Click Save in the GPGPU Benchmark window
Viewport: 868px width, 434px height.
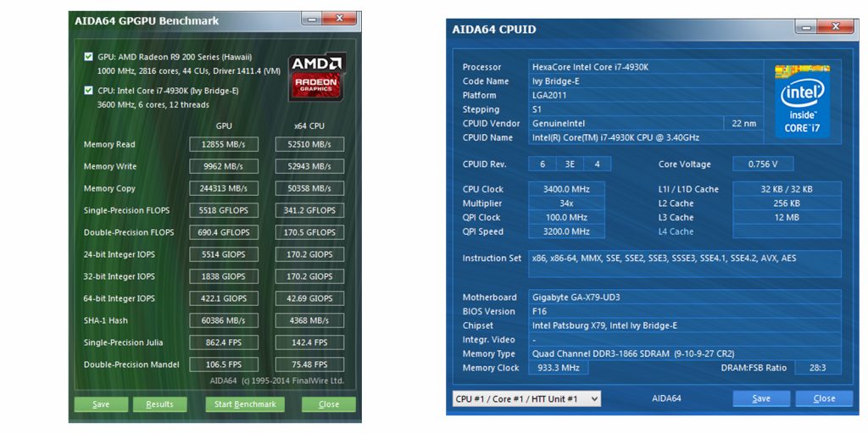[x=101, y=404]
